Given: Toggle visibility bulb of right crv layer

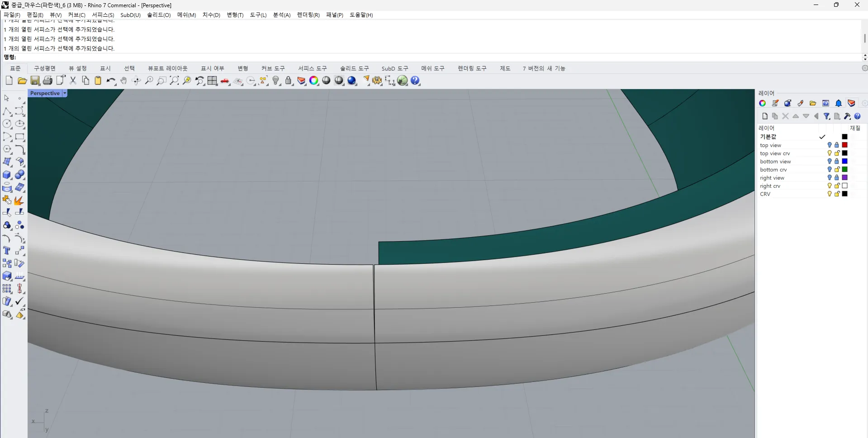Looking at the screenshot, I should [830, 186].
